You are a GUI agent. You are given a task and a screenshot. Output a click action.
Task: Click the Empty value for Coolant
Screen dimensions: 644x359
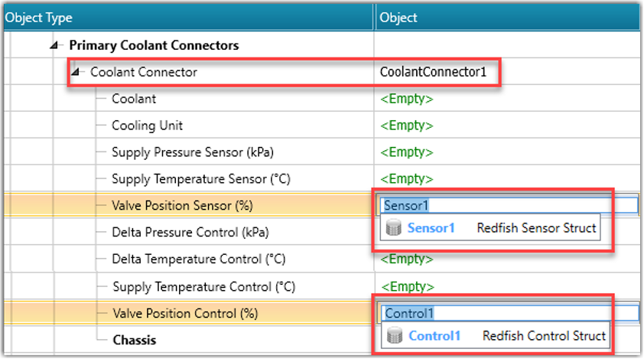pyautogui.click(x=407, y=99)
